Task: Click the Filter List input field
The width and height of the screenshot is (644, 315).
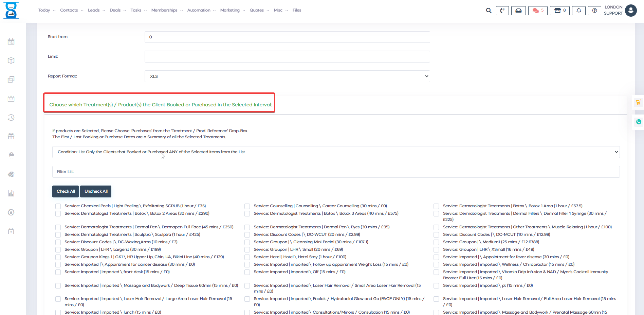Action: coord(335,172)
